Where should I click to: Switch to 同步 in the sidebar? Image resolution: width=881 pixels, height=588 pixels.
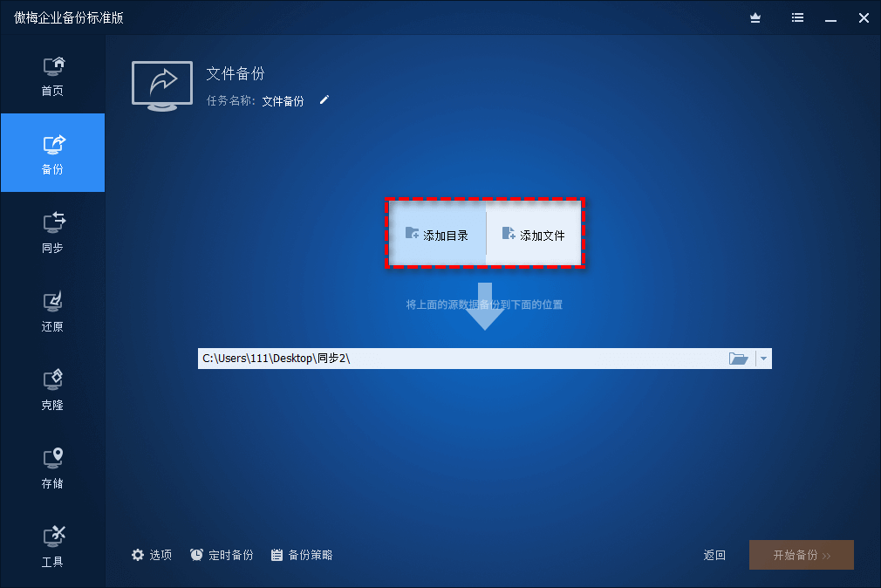52,232
